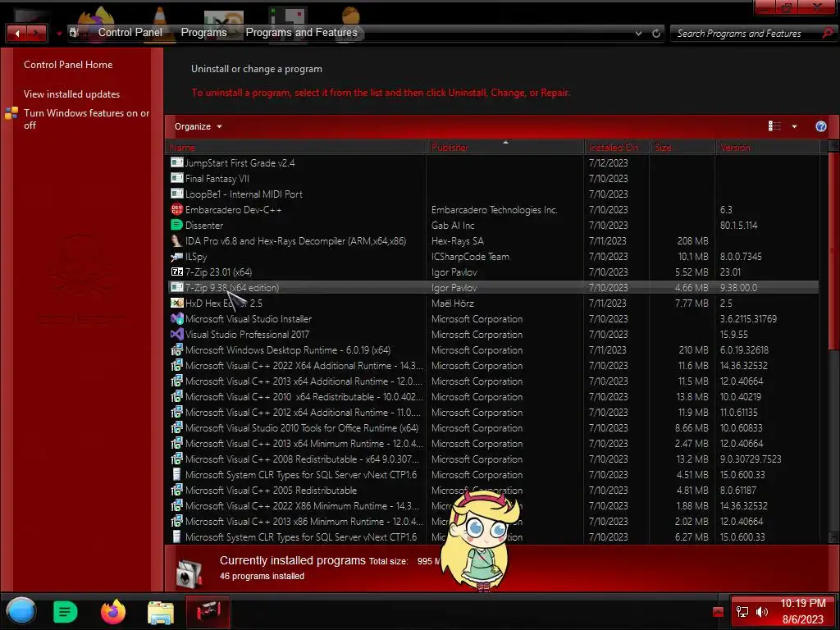Go to Programs breadcrumb
Image resolution: width=840 pixels, height=630 pixels.
(x=203, y=33)
